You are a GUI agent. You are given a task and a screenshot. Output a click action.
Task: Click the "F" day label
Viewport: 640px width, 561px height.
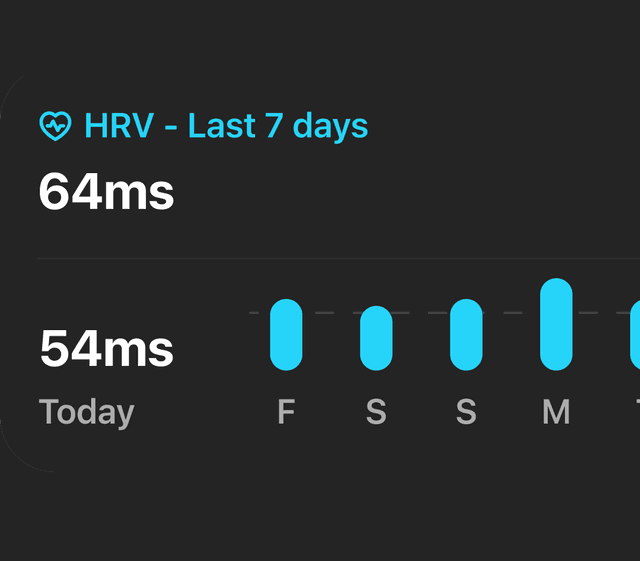(x=286, y=412)
